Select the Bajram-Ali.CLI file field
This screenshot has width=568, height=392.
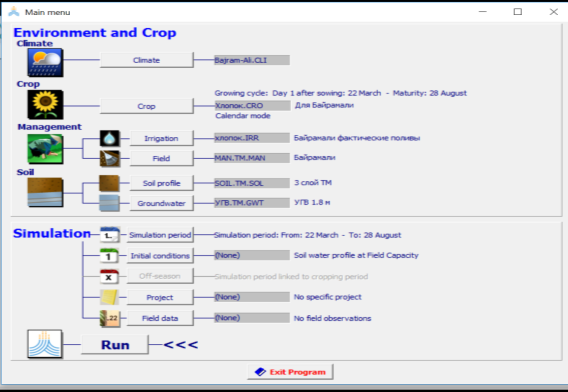click(x=252, y=60)
